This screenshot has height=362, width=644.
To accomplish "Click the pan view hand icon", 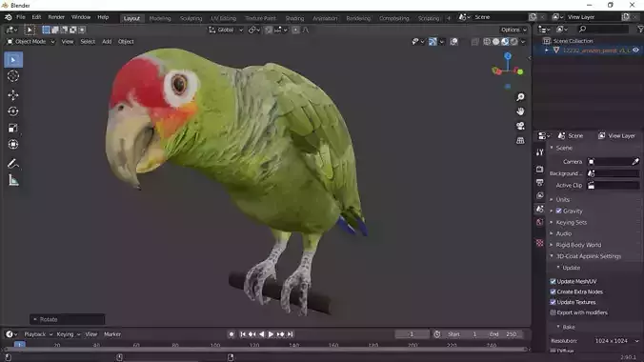I will (x=520, y=111).
